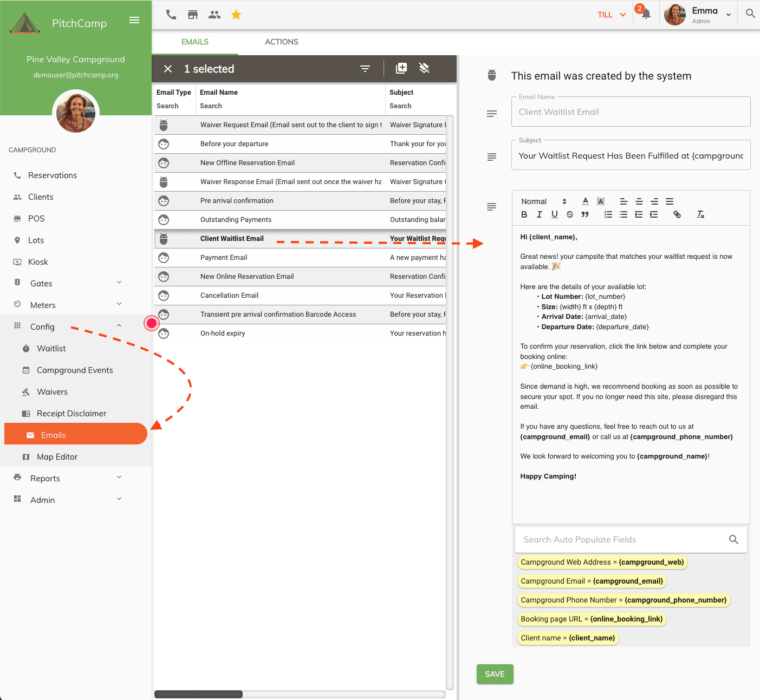The width and height of the screenshot is (760, 700).
Task: Toggle the hamburger sidebar menu
Action: click(x=134, y=20)
